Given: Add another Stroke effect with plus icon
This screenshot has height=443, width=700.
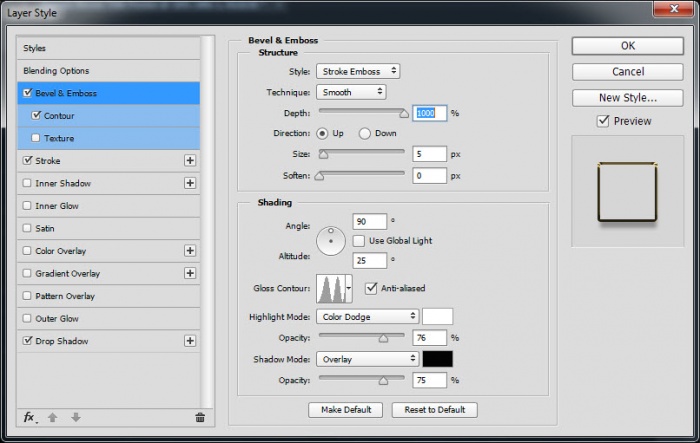Looking at the screenshot, I should (189, 160).
